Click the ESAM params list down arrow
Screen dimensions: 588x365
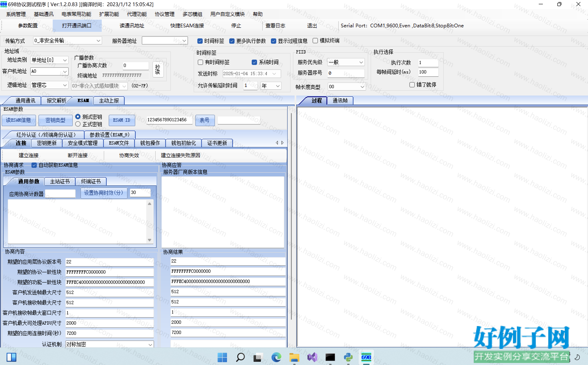point(150,240)
